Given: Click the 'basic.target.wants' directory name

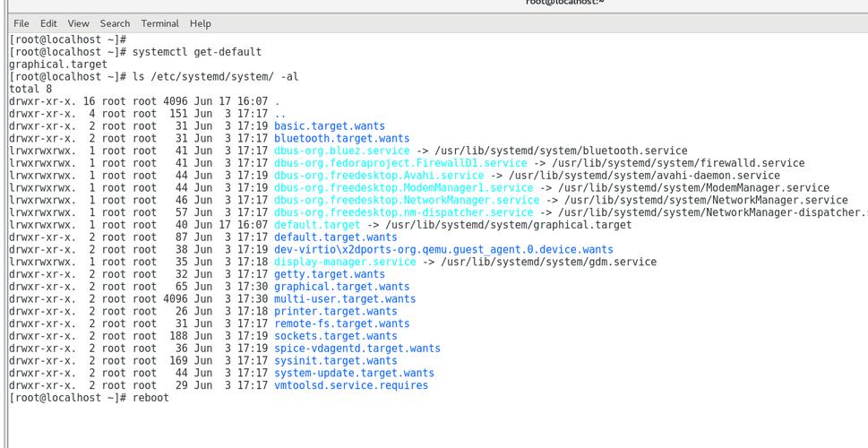Looking at the screenshot, I should 330,126.
